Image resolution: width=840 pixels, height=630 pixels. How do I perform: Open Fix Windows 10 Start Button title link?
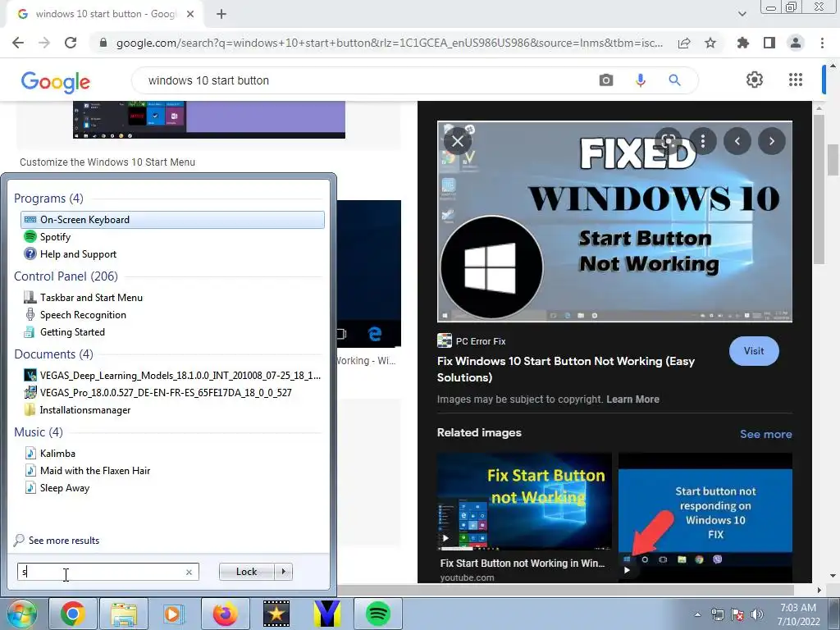point(566,369)
